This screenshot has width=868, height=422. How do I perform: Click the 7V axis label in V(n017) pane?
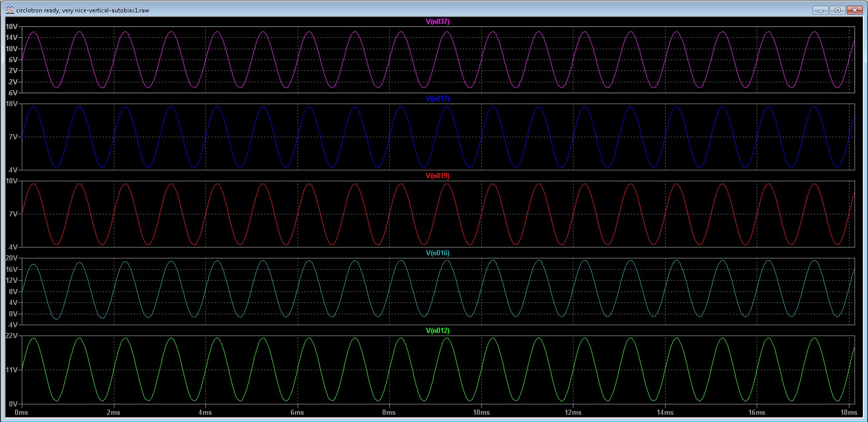pos(13,137)
